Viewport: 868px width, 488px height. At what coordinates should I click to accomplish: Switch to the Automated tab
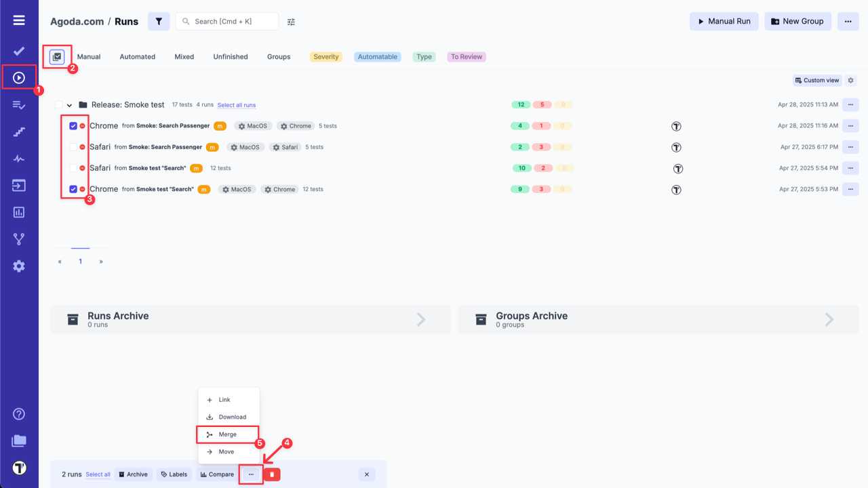point(137,56)
